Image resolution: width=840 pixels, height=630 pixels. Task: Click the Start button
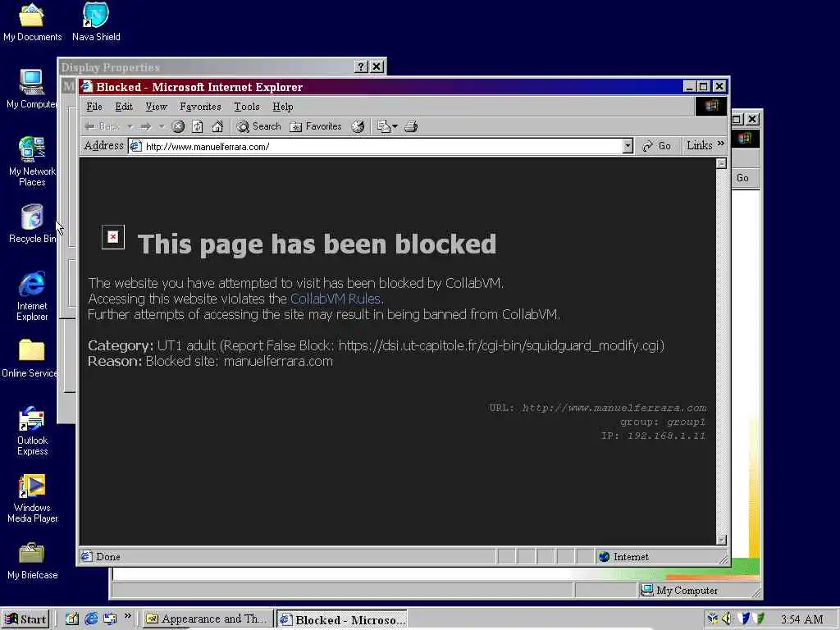pyautogui.click(x=25, y=619)
